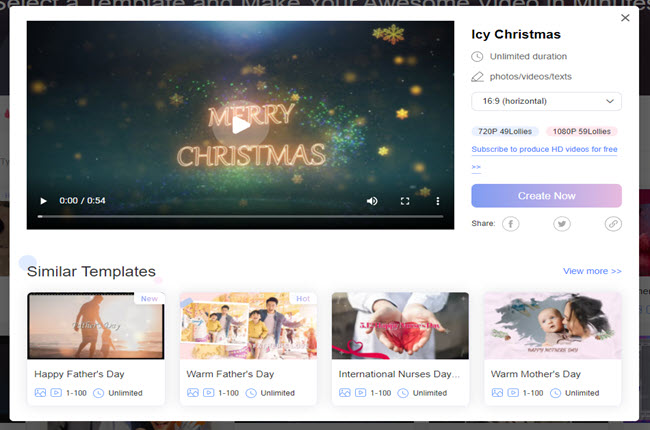Select the 720P 49Lollies option
650x430 pixels.
point(505,131)
